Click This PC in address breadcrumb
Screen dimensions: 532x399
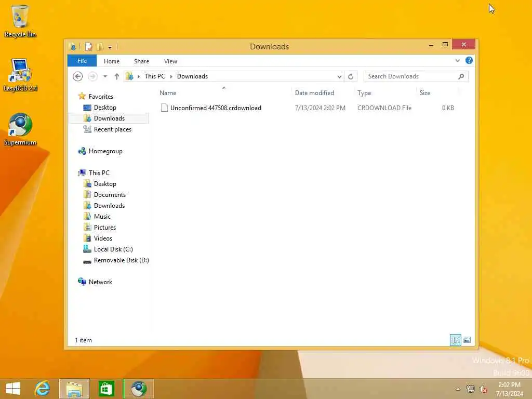155,76
